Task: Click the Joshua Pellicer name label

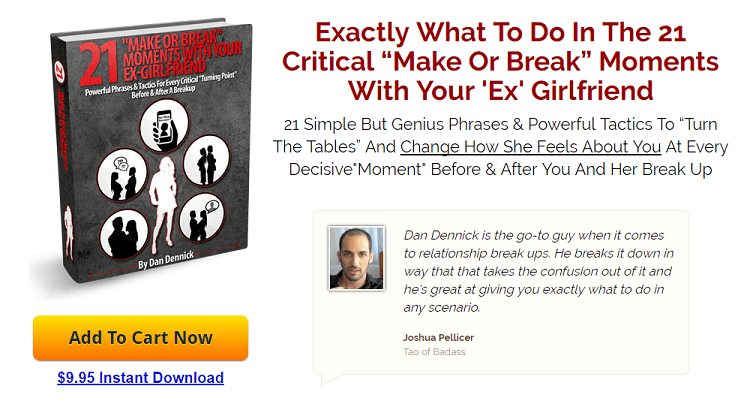Action: click(438, 337)
